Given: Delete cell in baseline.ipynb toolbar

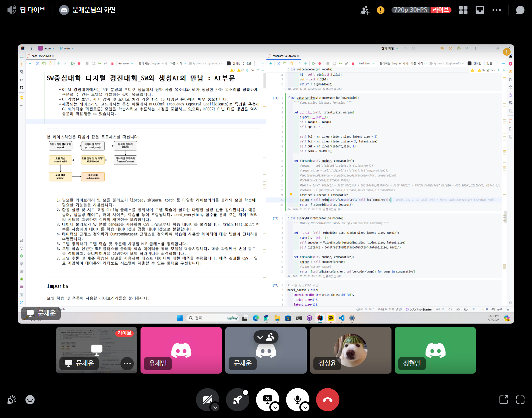Looking at the screenshot, I should (x=112, y=63).
